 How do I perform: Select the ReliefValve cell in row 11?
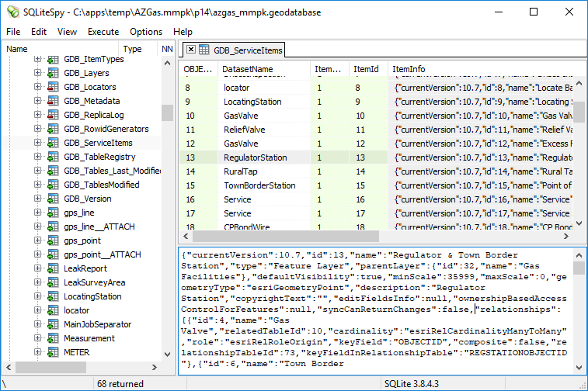pyautogui.click(x=264, y=130)
